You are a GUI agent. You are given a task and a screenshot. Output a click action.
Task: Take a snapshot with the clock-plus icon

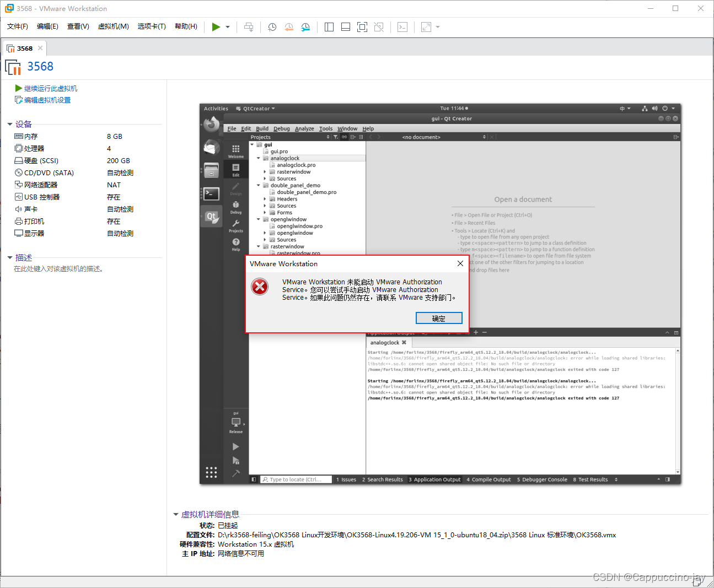point(272,27)
